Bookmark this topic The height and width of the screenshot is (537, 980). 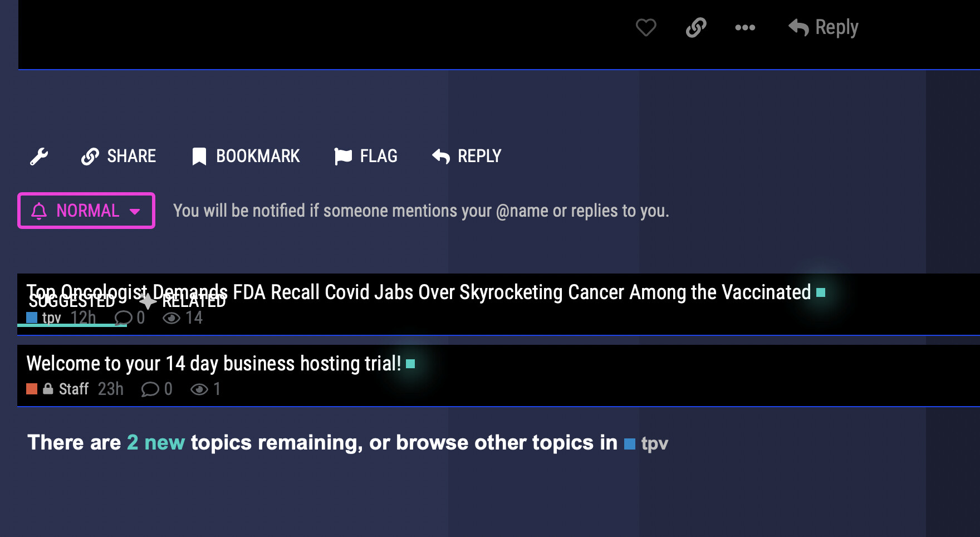pos(246,157)
